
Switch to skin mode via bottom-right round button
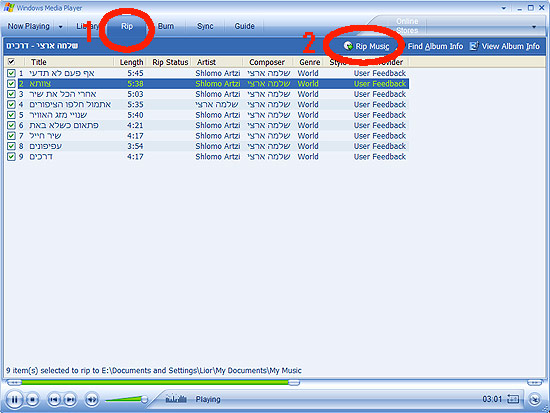tap(535, 399)
